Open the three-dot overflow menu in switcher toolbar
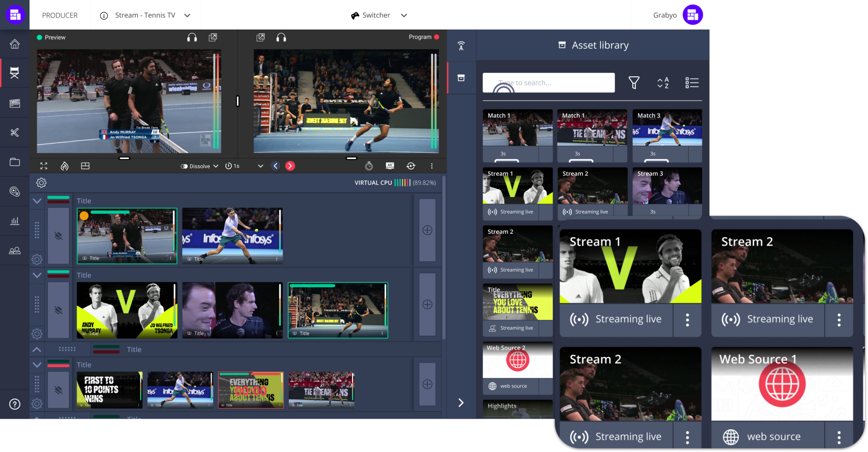The height and width of the screenshot is (452, 868). (432, 166)
